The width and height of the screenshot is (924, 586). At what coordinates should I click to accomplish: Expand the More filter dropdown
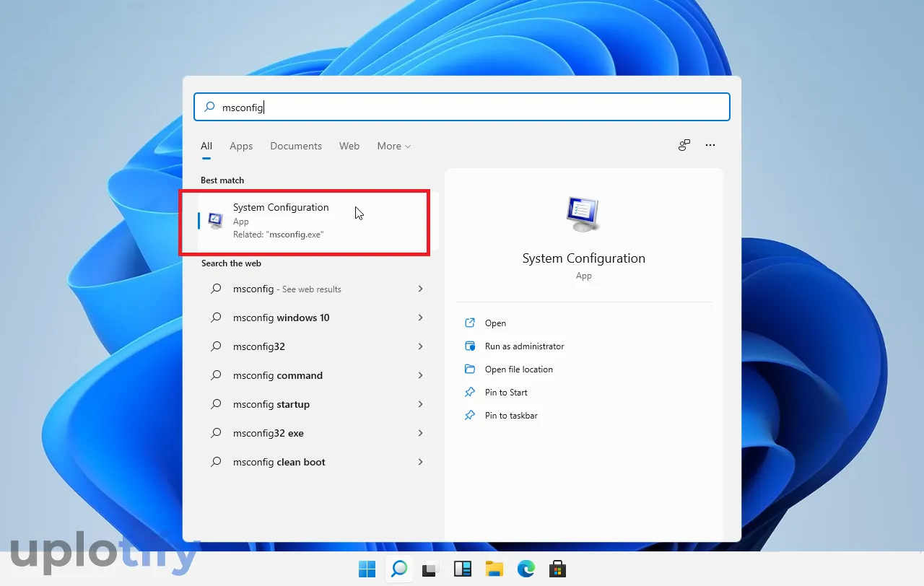pos(394,146)
